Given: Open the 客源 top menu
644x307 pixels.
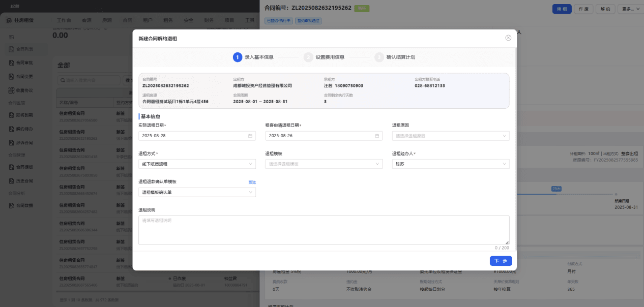Looking at the screenshot, I should pyautogui.click(x=86, y=20).
